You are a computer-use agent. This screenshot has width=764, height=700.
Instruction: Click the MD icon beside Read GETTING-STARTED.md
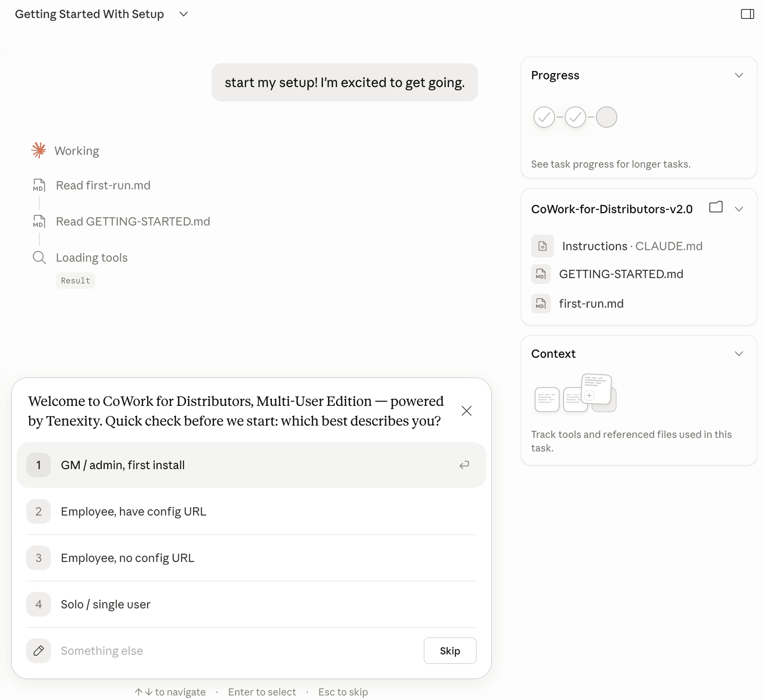39,221
